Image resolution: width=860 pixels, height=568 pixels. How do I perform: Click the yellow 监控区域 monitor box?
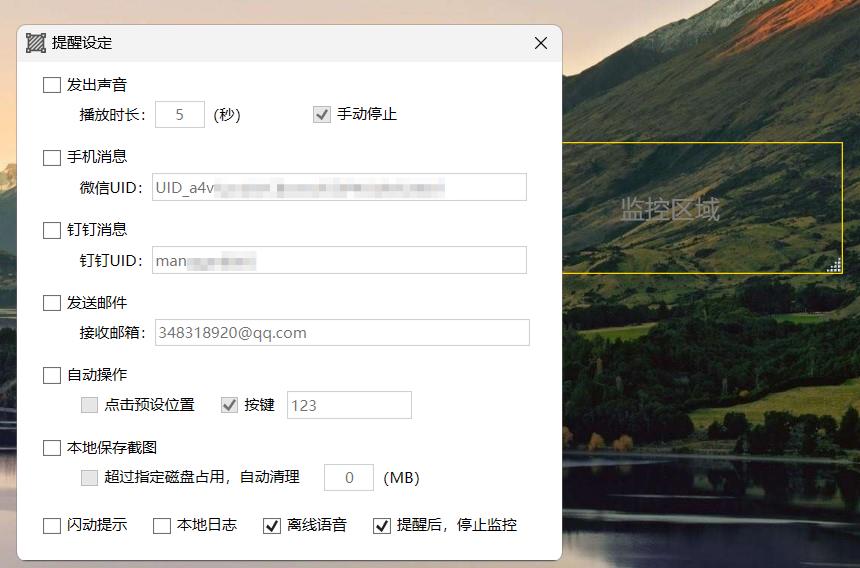(703, 208)
